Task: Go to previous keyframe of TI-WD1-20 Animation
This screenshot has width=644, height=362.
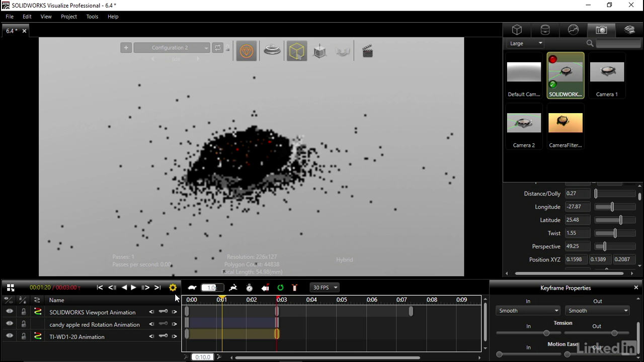Action: pyautogui.click(x=151, y=336)
